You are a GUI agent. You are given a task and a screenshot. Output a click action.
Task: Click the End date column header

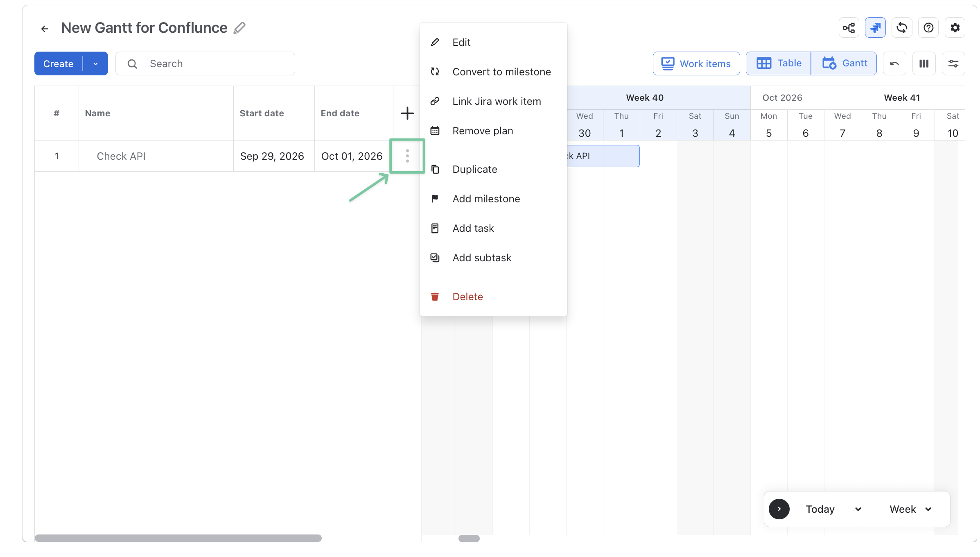click(x=354, y=113)
